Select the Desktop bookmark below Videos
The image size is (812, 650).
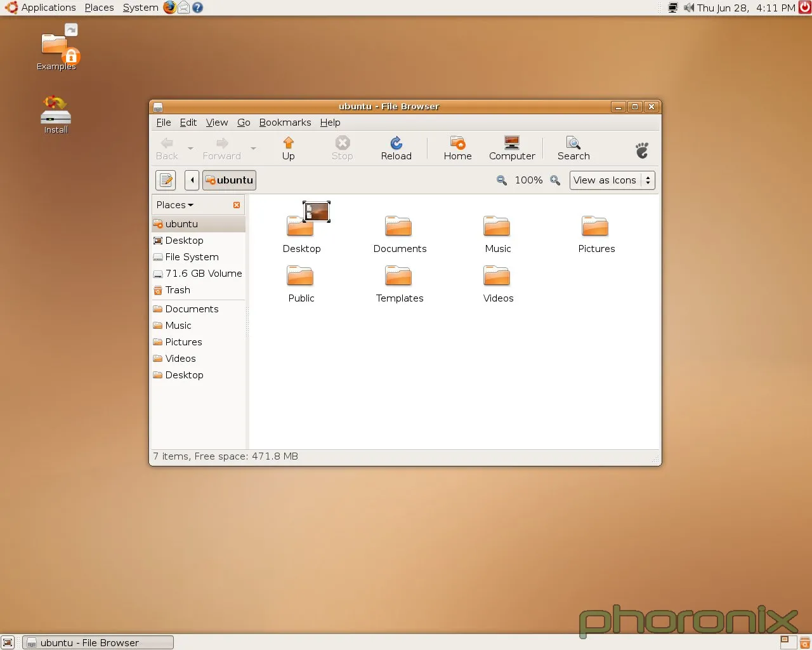click(x=198, y=375)
